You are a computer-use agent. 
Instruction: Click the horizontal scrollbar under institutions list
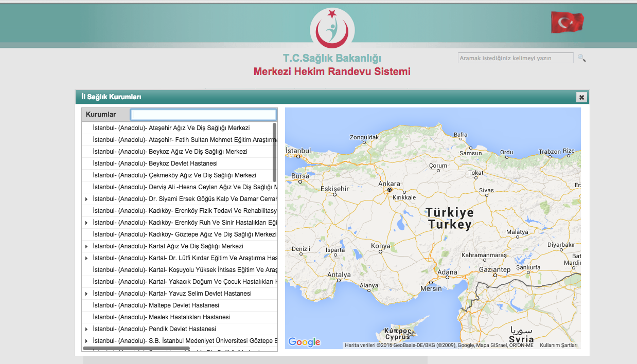point(136,349)
